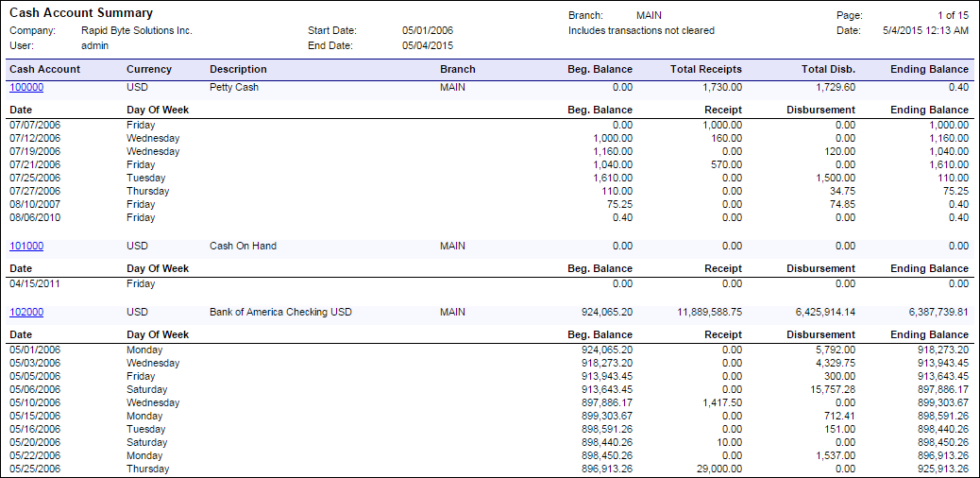Select the Cash Account column header
Viewport: 980px width, 478px height.
44,69
